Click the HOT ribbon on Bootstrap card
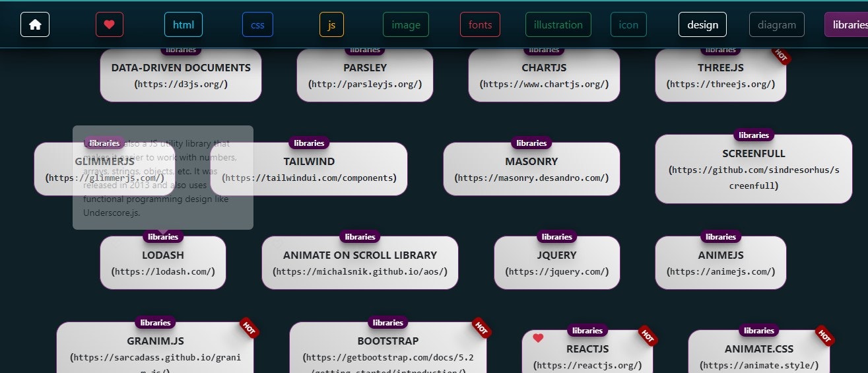Viewport: 868px width, 373px height. (481, 327)
